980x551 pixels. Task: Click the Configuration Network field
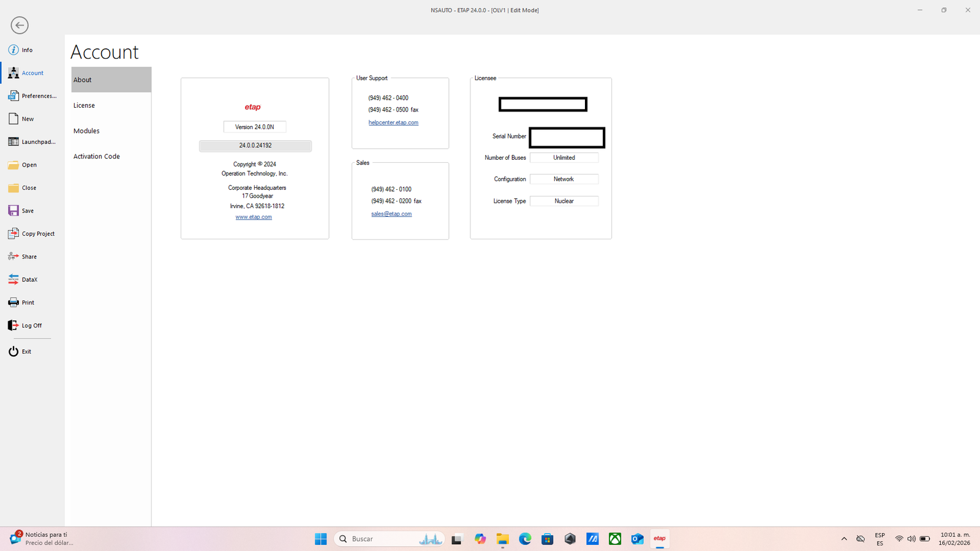click(x=564, y=179)
